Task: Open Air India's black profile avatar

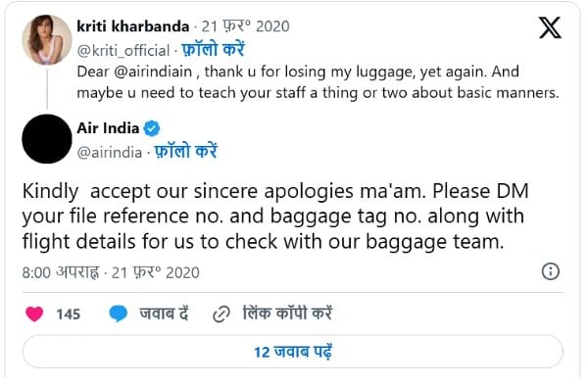Action: tap(47, 139)
